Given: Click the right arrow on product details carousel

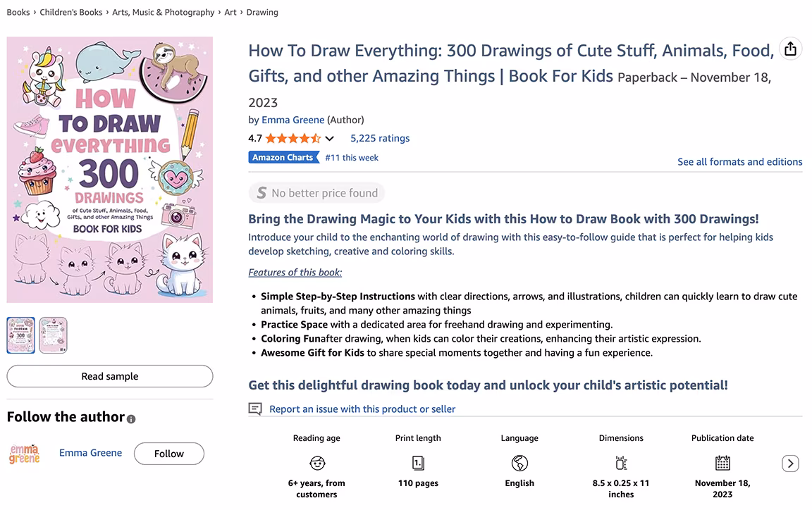Looking at the screenshot, I should (x=790, y=464).
